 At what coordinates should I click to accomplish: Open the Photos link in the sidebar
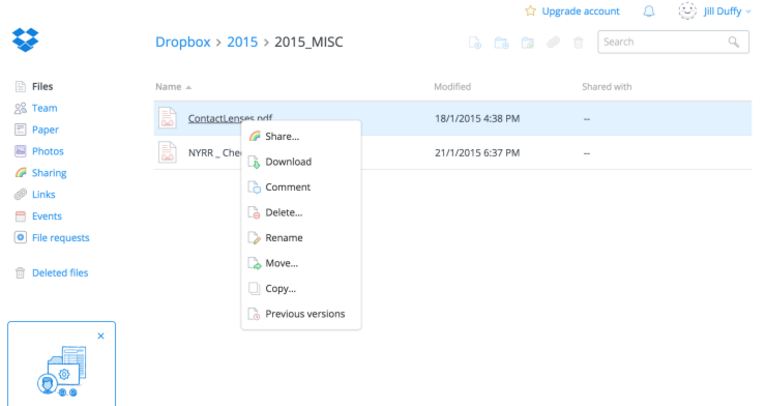coord(48,151)
